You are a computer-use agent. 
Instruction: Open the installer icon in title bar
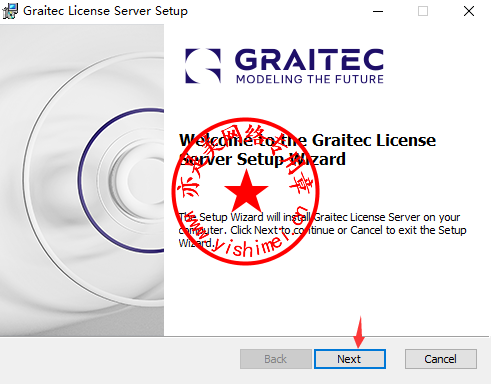[x=10, y=11]
